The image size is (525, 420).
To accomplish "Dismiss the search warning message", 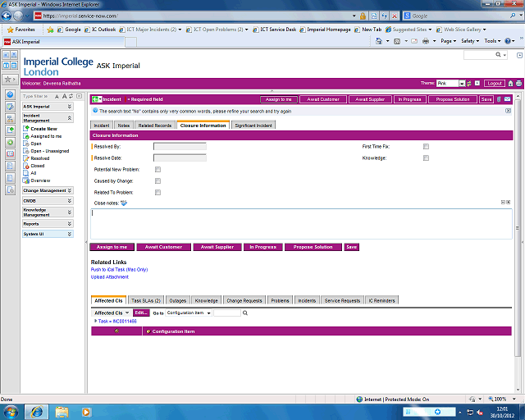I will pos(509,110).
